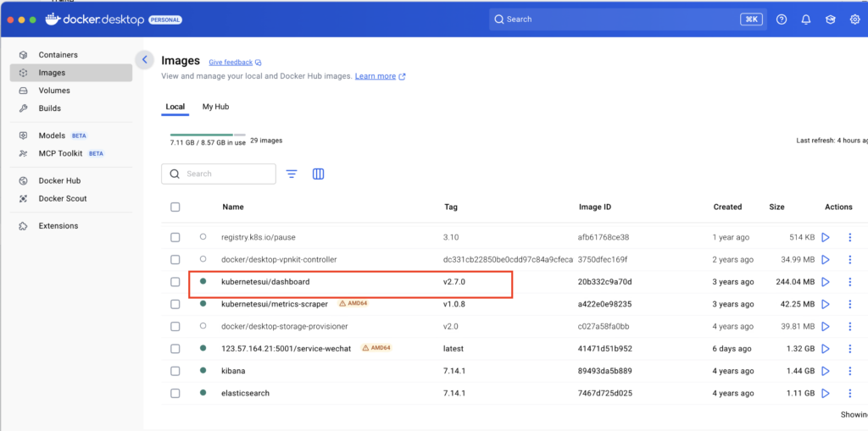
Task: Toggle the select-all images checkbox
Action: pos(175,207)
